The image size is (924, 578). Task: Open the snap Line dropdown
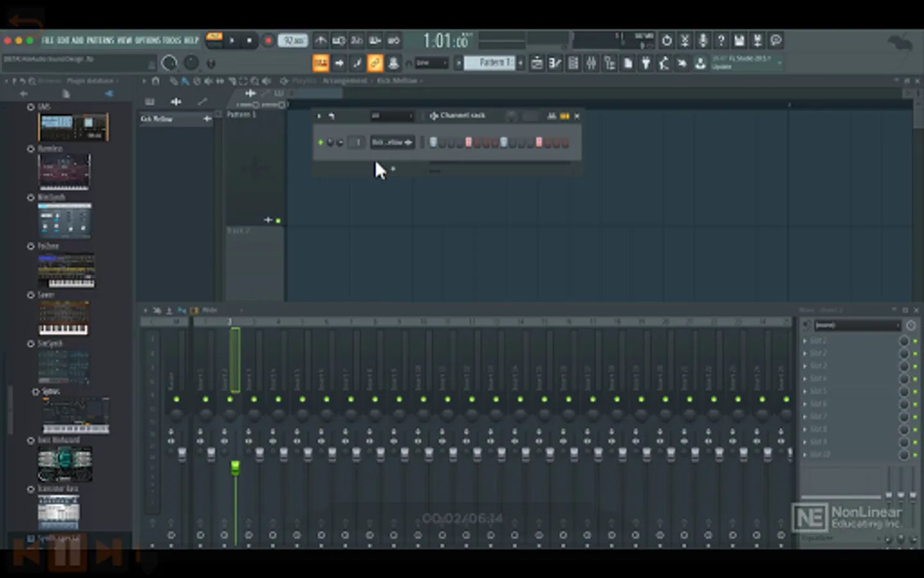pyautogui.click(x=431, y=63)
